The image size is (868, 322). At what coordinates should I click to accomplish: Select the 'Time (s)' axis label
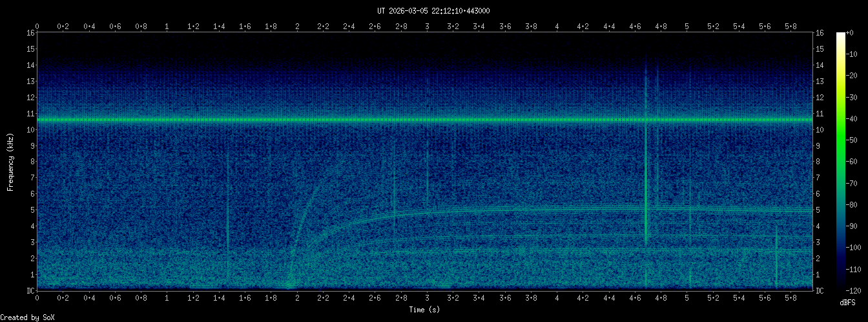pyautogui.click(x=425, y=310)
